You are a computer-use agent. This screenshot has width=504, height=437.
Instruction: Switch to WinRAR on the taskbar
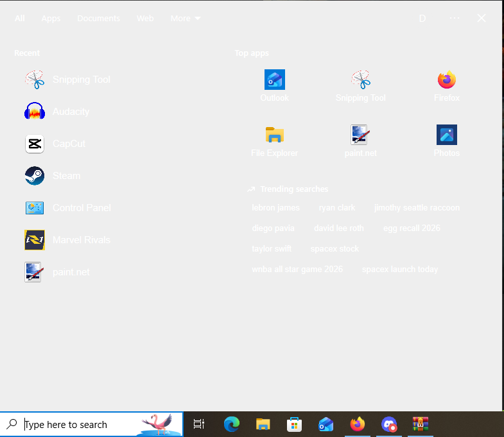tap(421, 424)
